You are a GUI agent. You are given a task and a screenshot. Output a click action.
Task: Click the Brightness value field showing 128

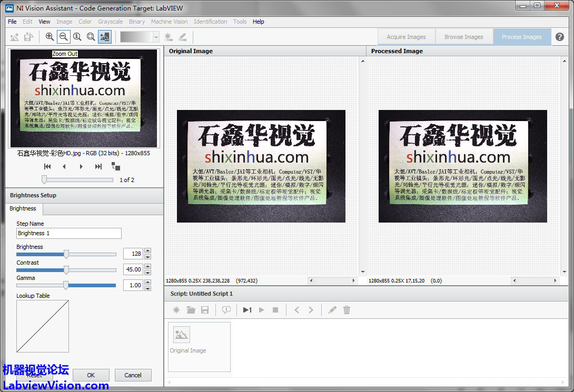(x=133, y=254)
